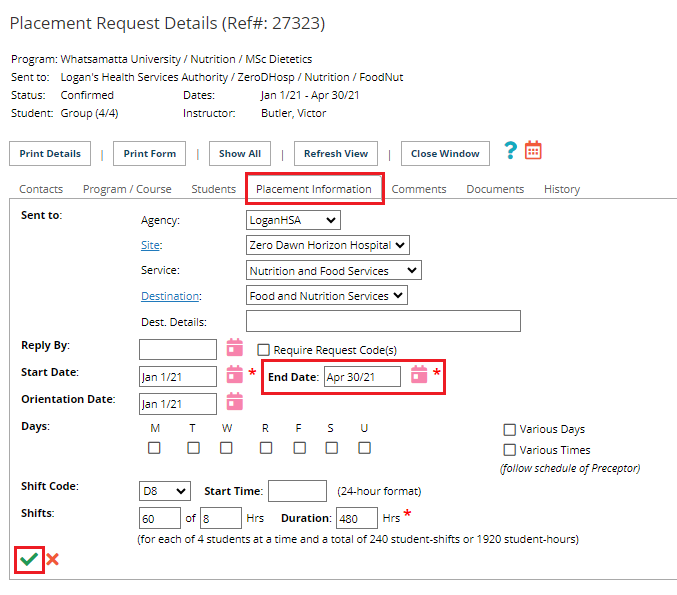Tick the Monday (M) checkbox
The image size is (677, 595).
tap(155, 448)
